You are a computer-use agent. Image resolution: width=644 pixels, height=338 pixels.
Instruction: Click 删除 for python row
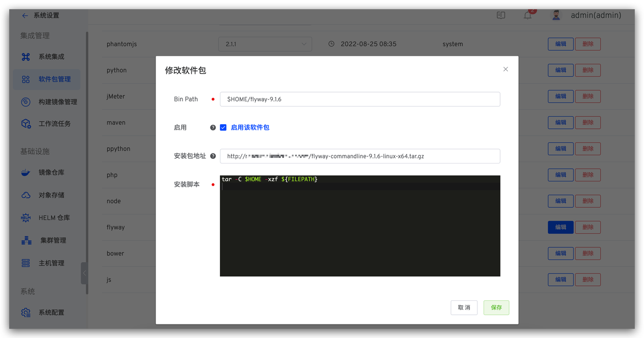pyautogui.click(x=588, y=70)
